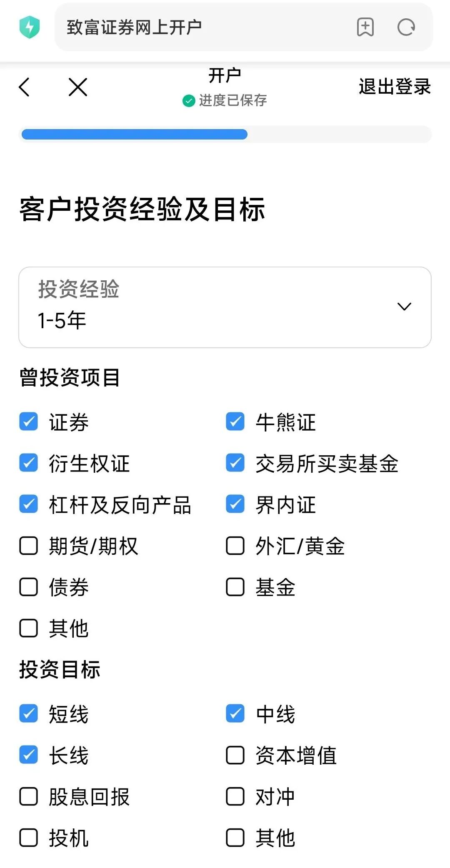
Task: Enable the 对冲 checkbox
Action: point(235,796)
